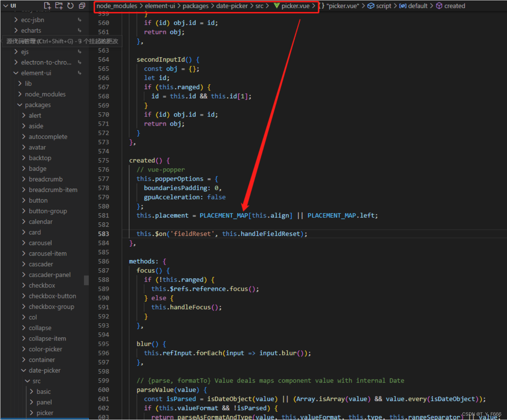
Task: Click the green Vue icon of picker.vue breadcrumb
Action: click(x=277, y=6)
